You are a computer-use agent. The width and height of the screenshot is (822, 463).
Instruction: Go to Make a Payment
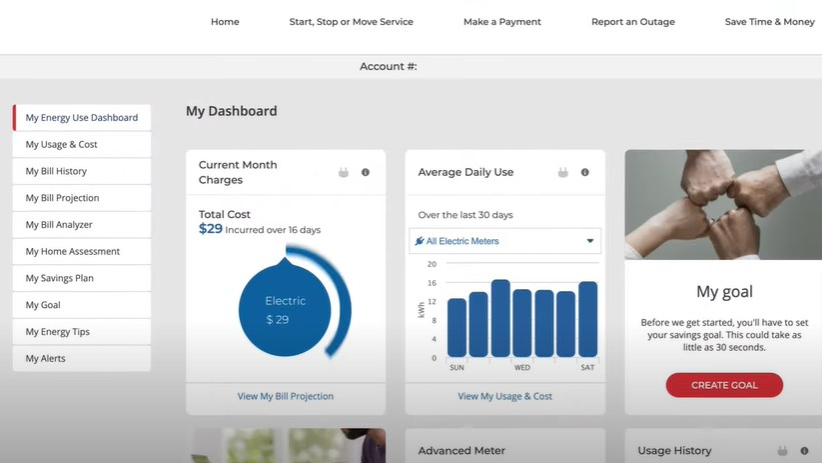(x=502, y=22)
